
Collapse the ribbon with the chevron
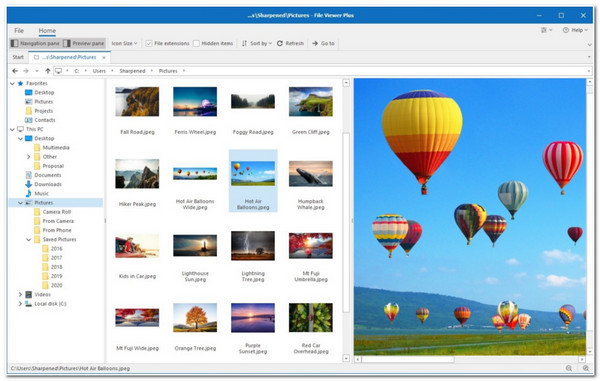coord(589,44)
